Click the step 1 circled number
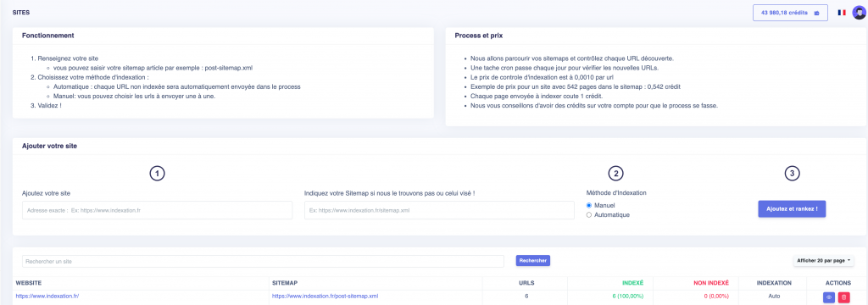Screen dimensions: 868x305 click(x=158, y=174)
